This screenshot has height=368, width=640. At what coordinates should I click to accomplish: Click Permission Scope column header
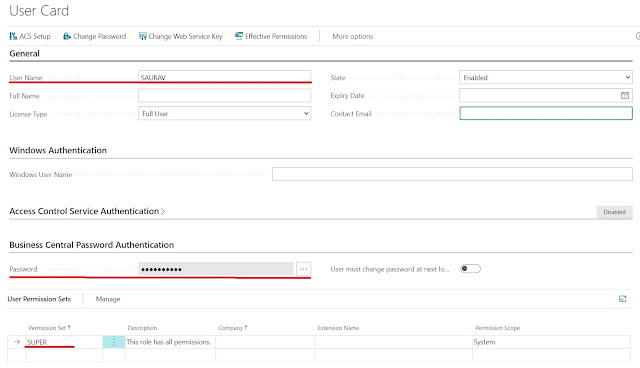pyautogui.click(x=498, y=328)
